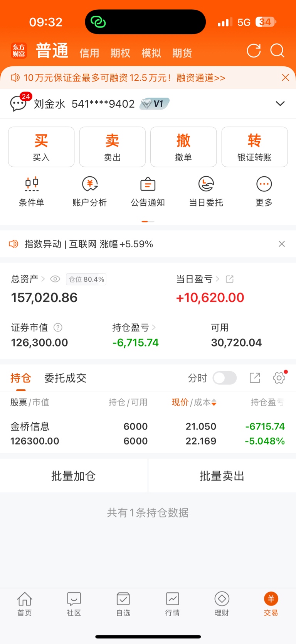296x644 pixels.
Task: Go to 首页 home tab icon
Action: click(25, 599)
